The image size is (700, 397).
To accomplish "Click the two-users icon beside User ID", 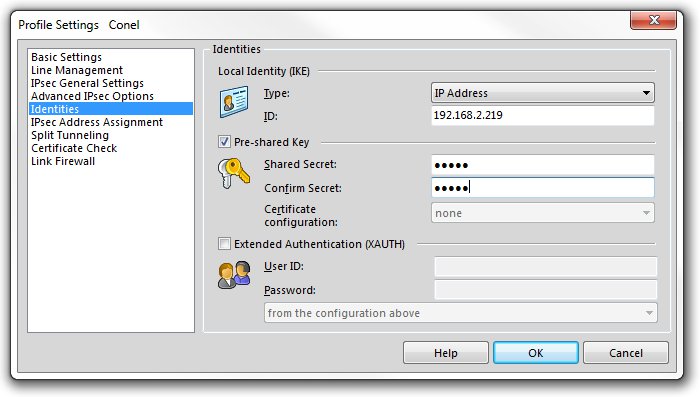I will click(x=234, y=275).
